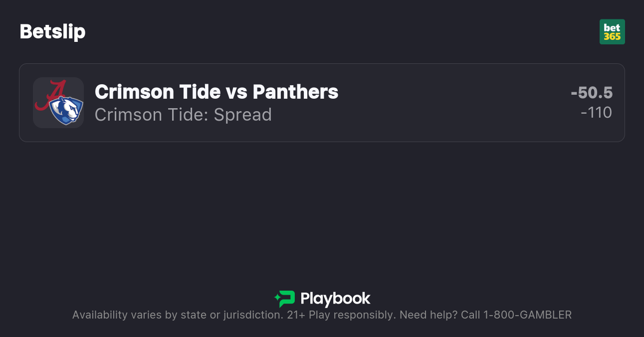Select the Crimson Tide: Spread bet label
644x337 pixels.
[x=183, y=115]
